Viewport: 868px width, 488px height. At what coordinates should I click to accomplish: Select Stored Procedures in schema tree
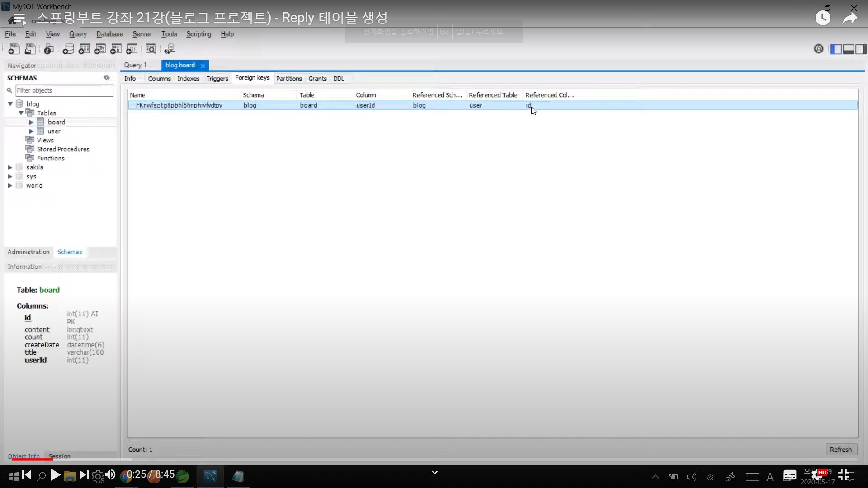click(63, 149)
